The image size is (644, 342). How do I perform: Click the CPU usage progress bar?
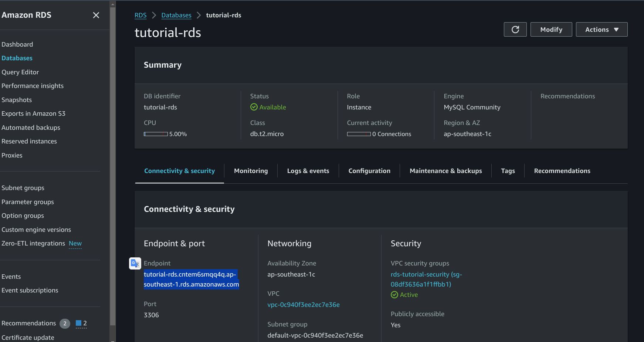tap(156, 134)
